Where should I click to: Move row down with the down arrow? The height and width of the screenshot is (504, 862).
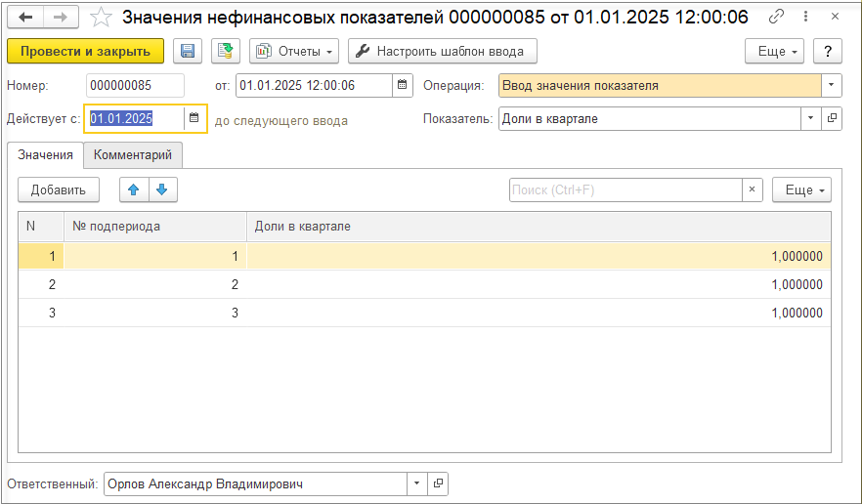pos(162,189)
